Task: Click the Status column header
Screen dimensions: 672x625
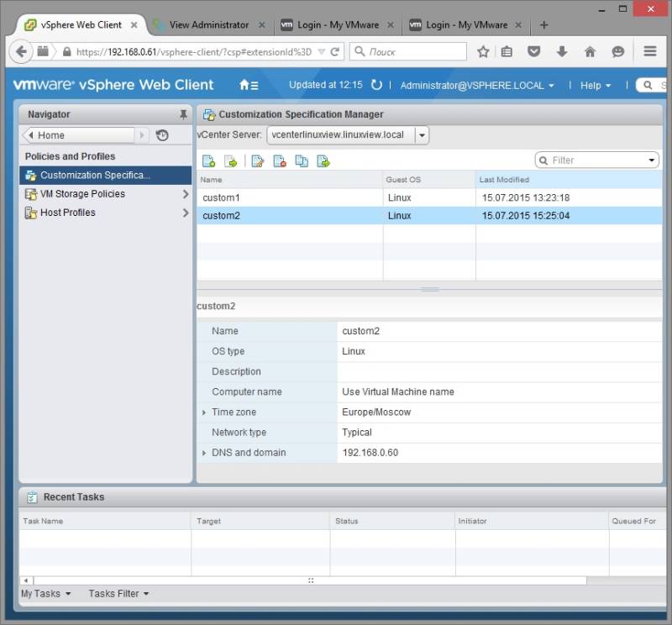Action: (392, 522)
